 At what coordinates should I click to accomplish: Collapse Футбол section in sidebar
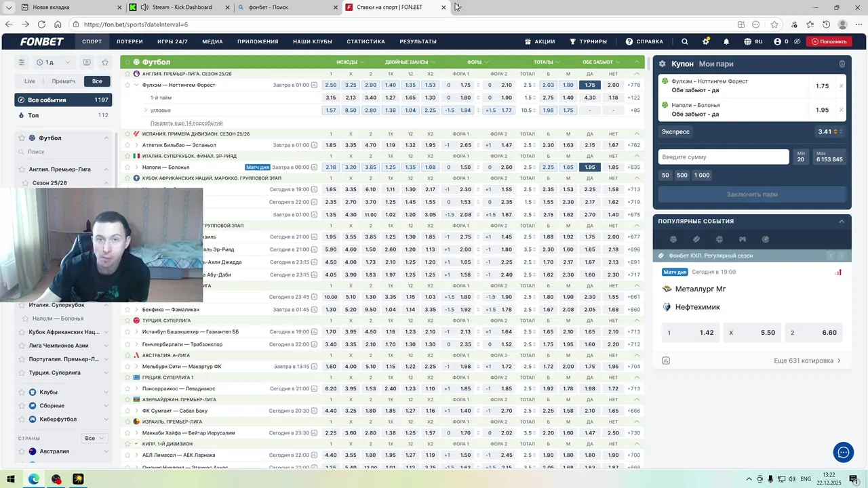tap(106, 138)
